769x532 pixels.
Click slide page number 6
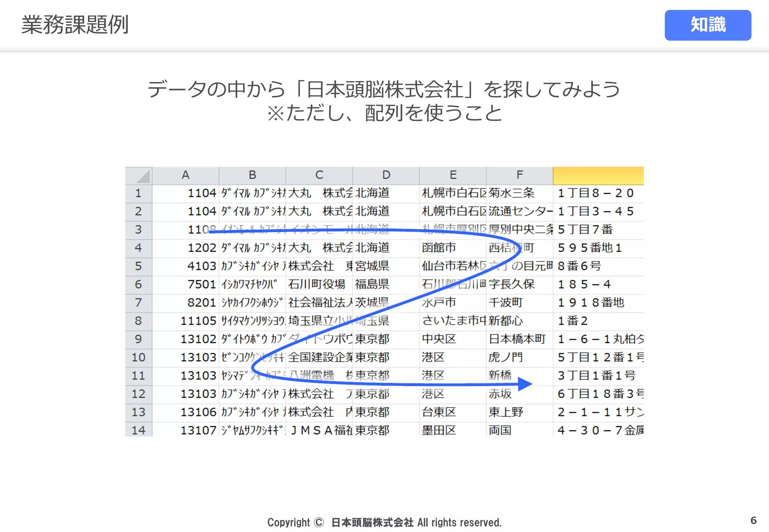coord(753,520)
